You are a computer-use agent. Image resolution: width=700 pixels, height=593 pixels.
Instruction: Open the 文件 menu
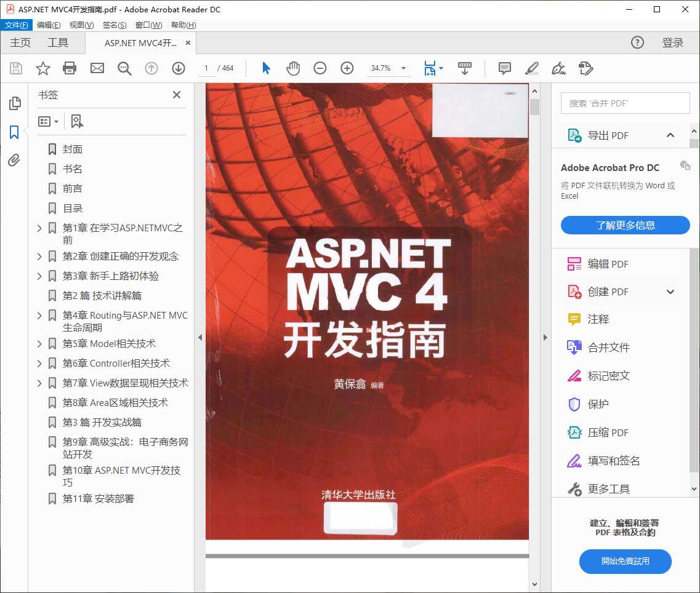coord(17,25)
